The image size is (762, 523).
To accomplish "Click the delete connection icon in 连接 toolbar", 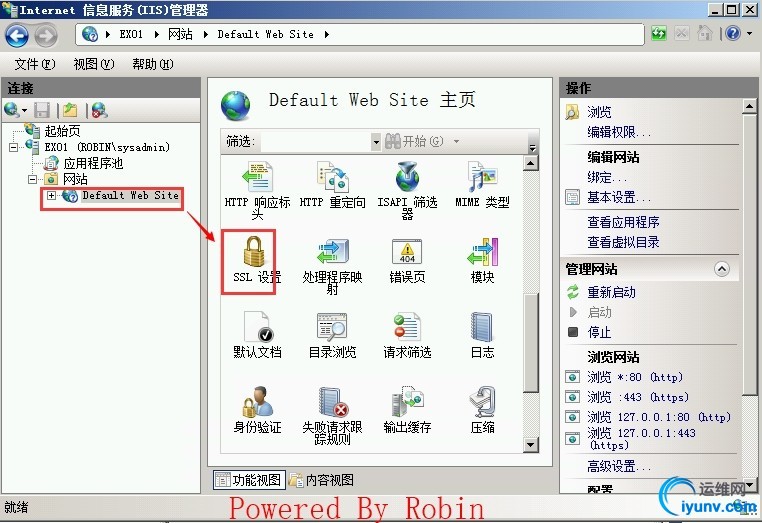I will [99, 110].
